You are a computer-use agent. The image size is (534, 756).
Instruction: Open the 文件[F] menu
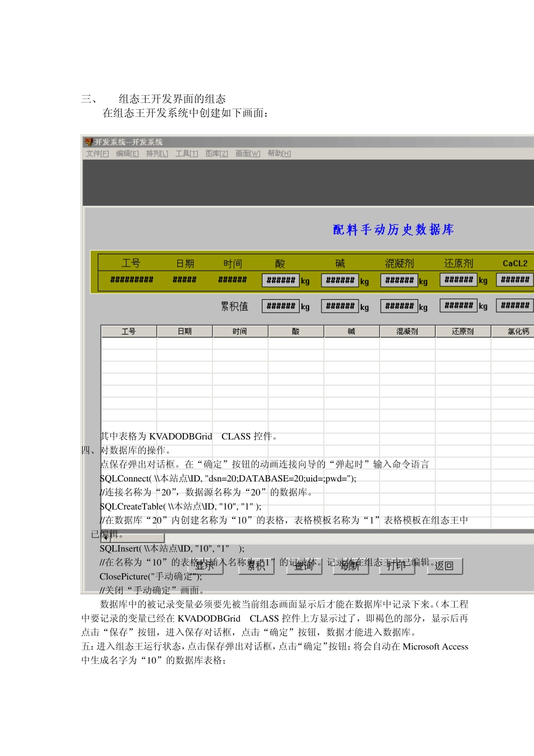tap(97, 154)
